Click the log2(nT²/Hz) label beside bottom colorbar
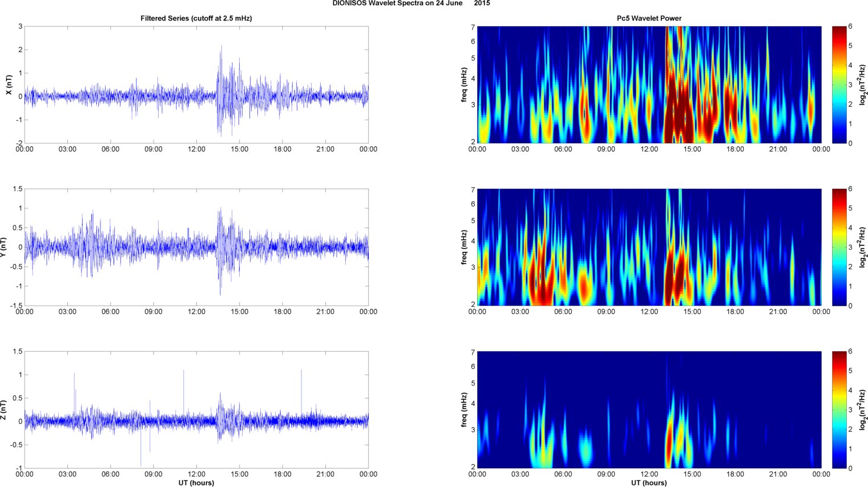The width and height of the screenshot is (868, 487). point(862,410)
